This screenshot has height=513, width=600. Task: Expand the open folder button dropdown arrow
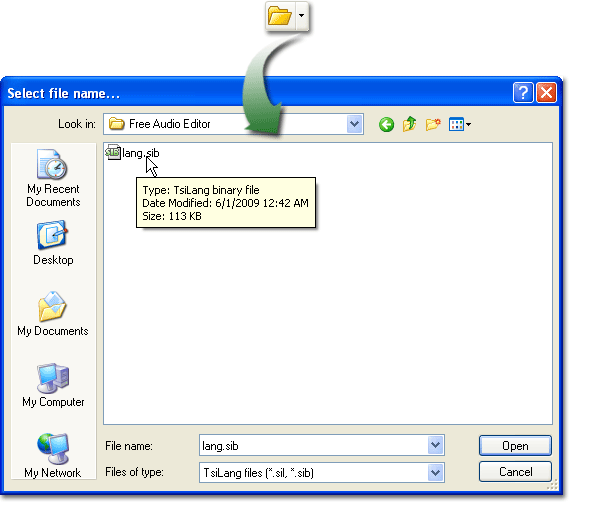point(302,17)
